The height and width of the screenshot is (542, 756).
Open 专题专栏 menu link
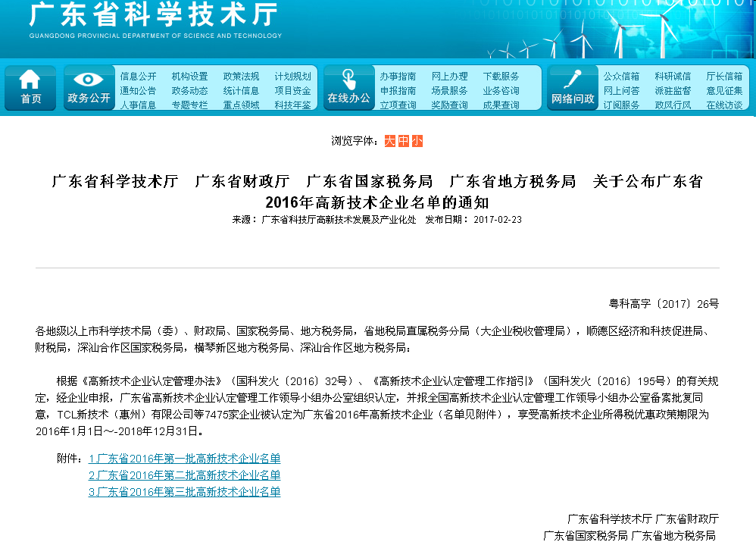189,105
